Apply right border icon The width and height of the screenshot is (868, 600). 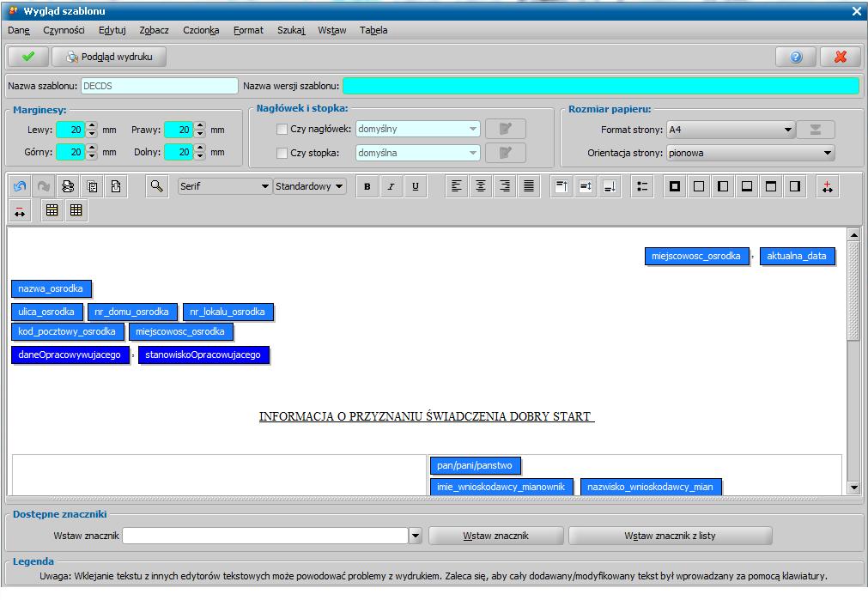pyautogui.click(x=796, y=186)
